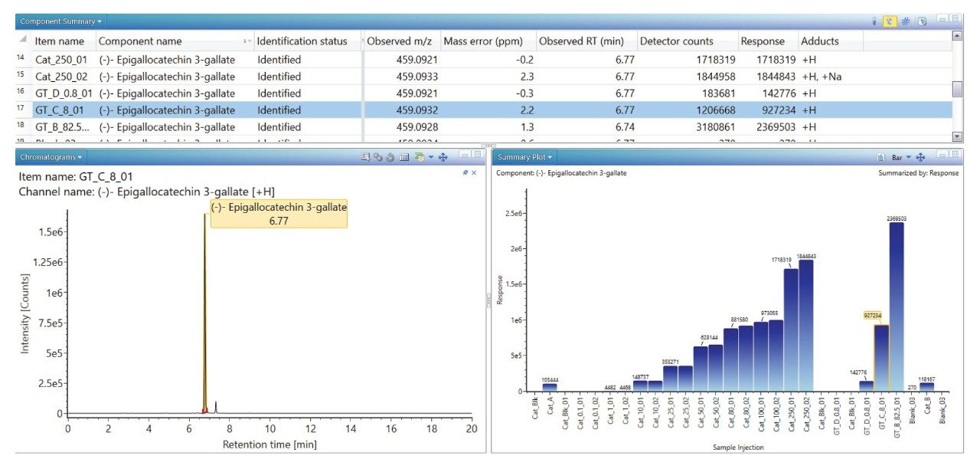980x469 pixels.
Task: Toggle the highlighted yellow icon in Component Summary toolbar
Action: pyautogui.click(x=890, y=21)
